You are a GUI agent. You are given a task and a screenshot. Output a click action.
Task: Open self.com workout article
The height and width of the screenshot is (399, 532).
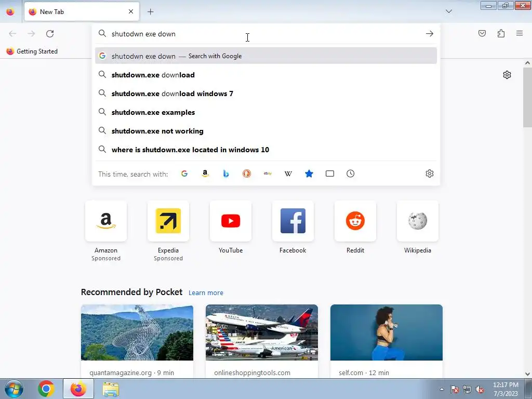click(x=387, y=341)
